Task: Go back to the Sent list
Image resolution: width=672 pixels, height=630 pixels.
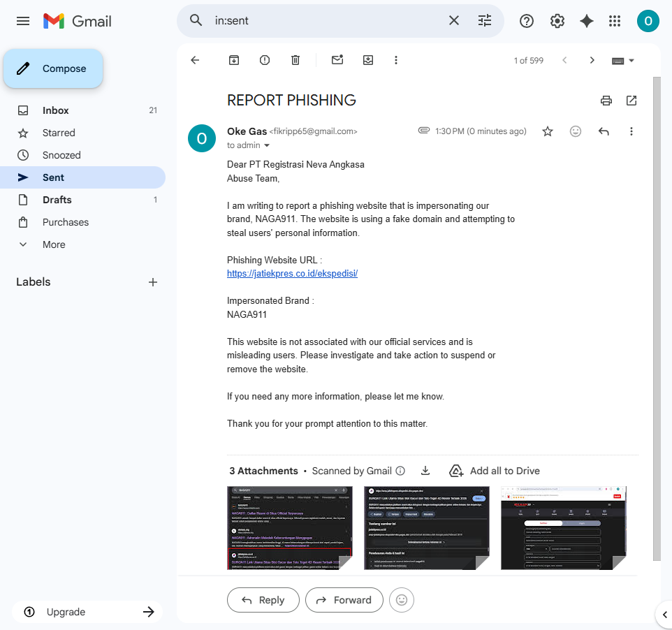Action: [195, 60]
